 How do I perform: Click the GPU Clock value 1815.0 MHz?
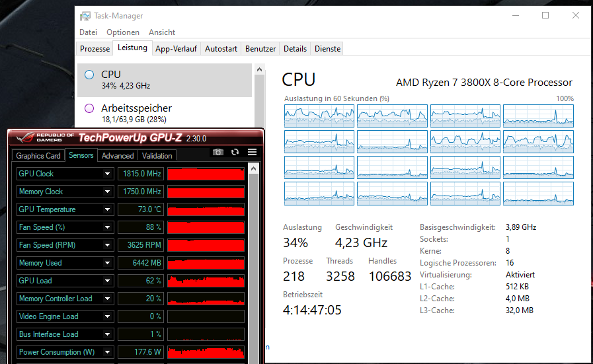[x=141, y=174]
